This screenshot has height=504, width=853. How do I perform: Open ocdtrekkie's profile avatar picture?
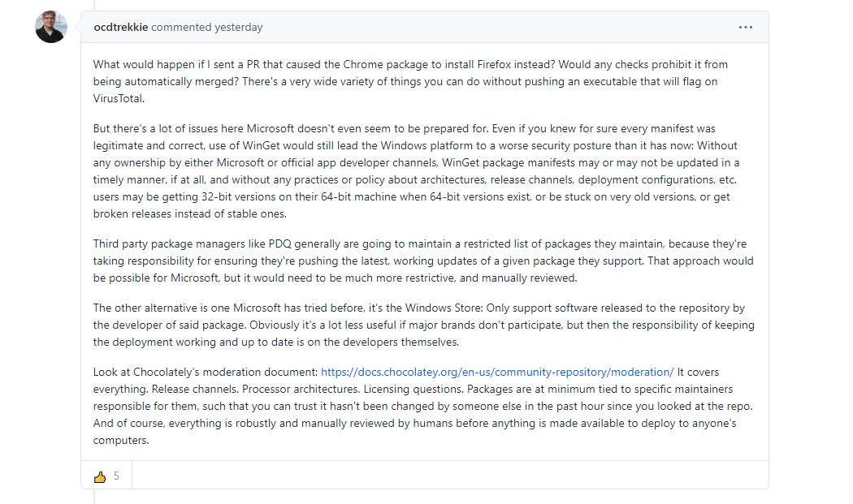(51, 28)
